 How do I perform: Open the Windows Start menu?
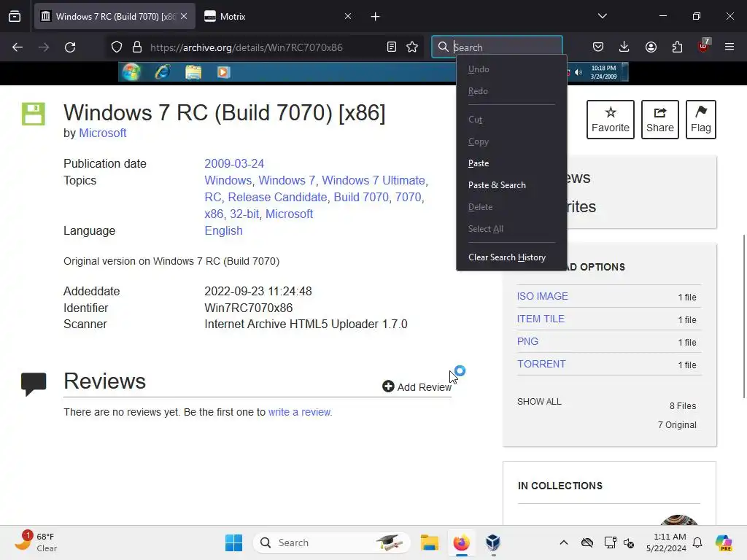pyautogui.click(x=233, y=542)
